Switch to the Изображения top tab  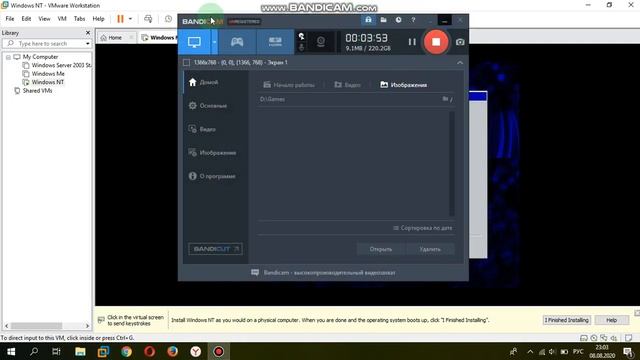[404, 85]
